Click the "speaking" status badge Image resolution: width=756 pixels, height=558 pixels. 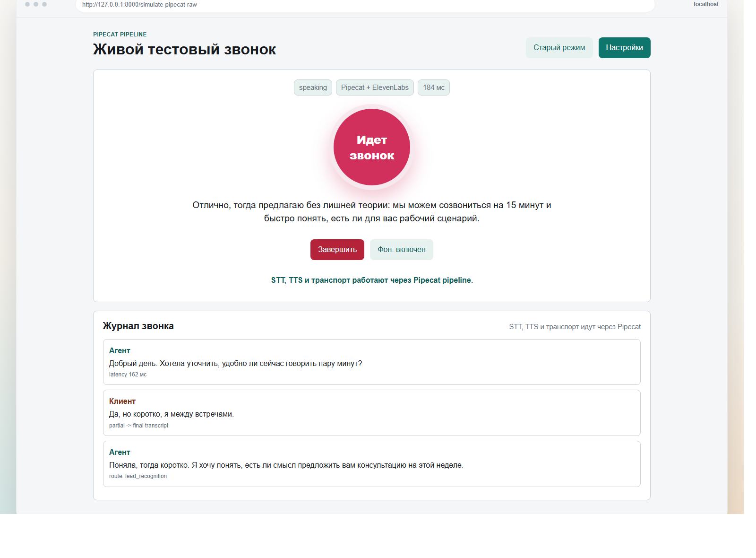[313, 87]
